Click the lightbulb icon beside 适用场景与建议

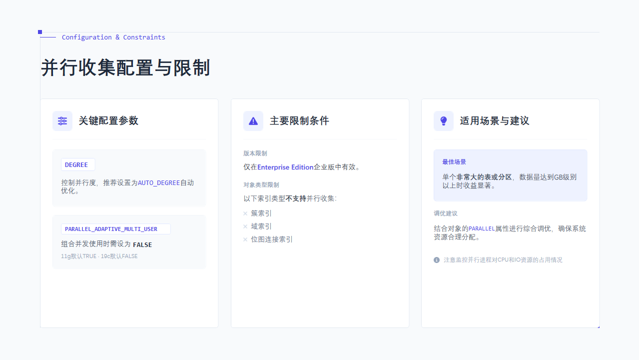[x=444, y=121]
